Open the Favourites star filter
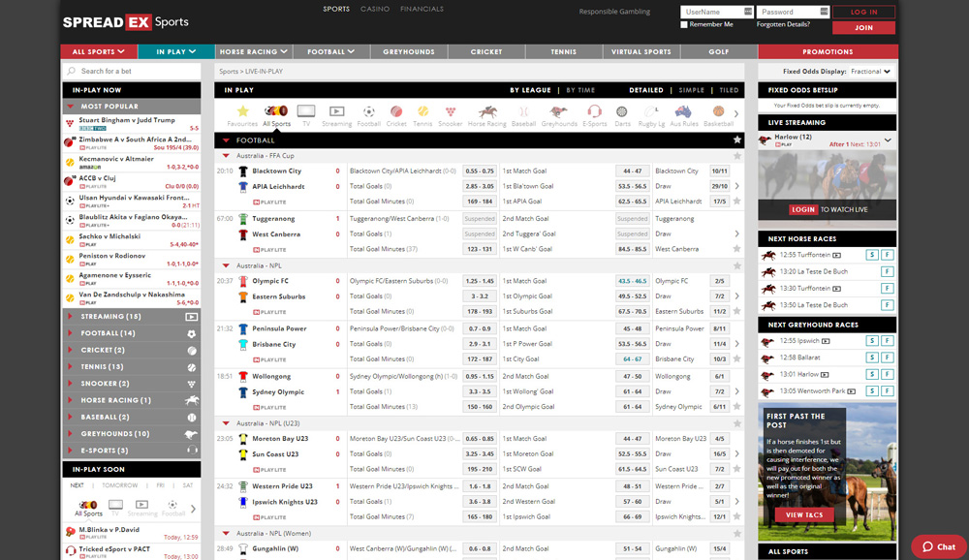969x560 pixels. [242, 115]
